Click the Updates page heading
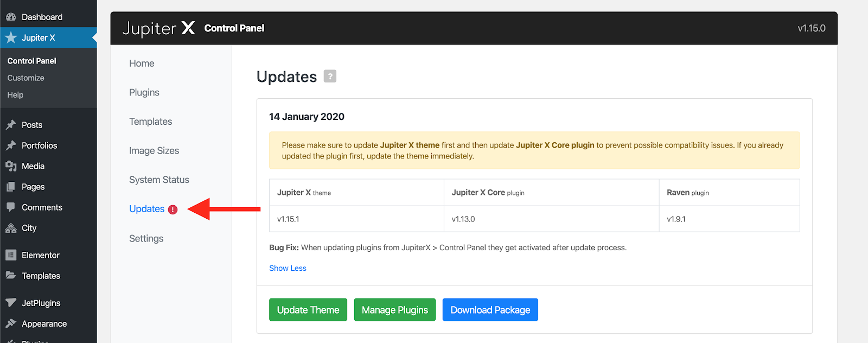Screen dimensions: 868x343 (286, 77)
